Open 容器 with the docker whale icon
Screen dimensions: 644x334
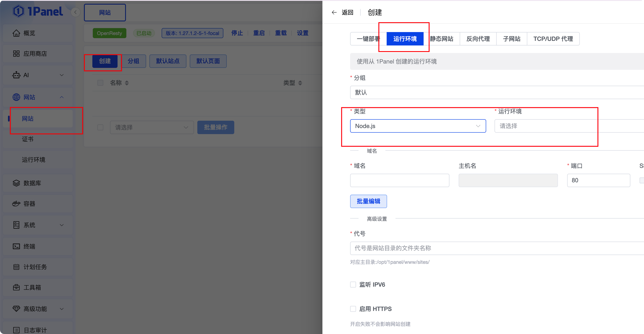pyautogui.click(x=16, y=204)
